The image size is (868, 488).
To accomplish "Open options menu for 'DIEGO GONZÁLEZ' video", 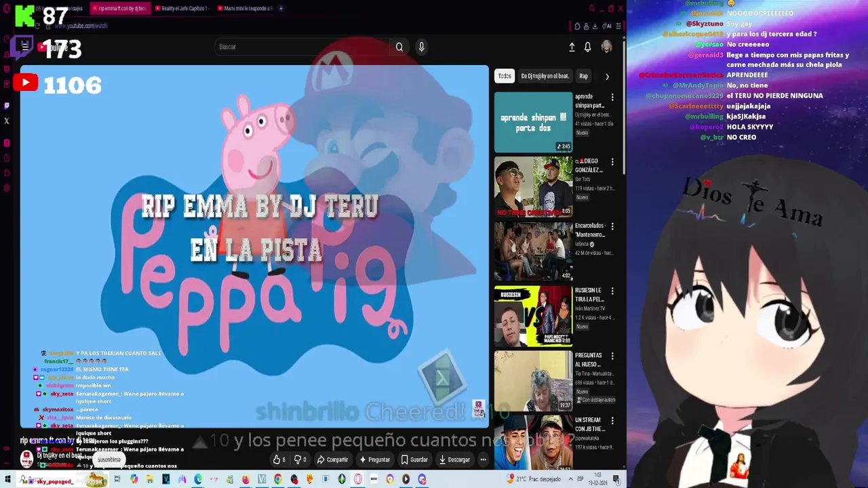I will coord(612,162).
